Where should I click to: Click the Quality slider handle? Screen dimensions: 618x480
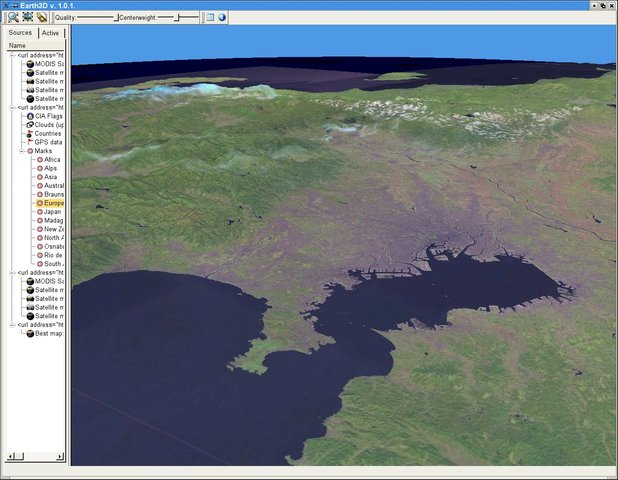tap(116, 18)
